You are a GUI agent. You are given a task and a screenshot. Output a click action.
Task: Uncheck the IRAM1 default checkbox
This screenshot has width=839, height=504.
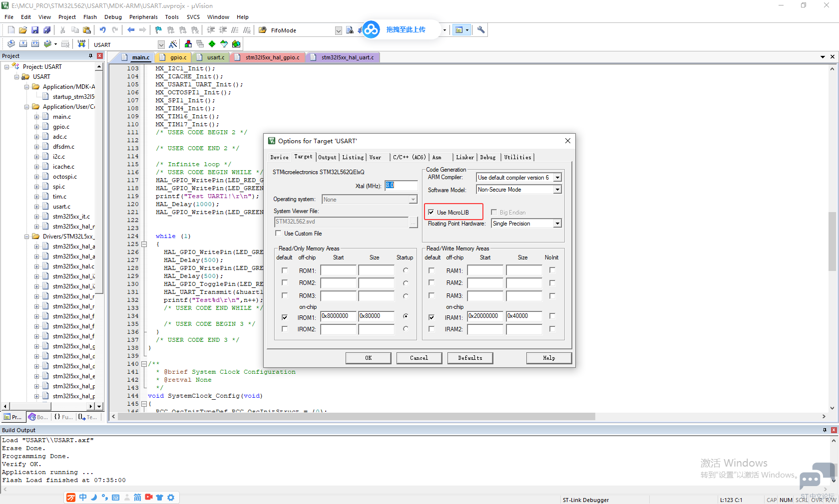point(431,317)
